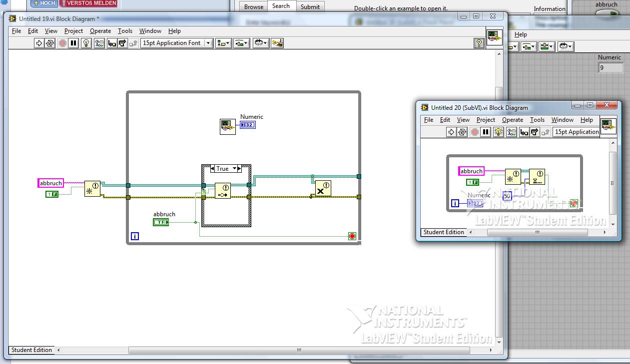
Task: Click Step Out in Untitled 19 toolbar
Action: point(133,43)
